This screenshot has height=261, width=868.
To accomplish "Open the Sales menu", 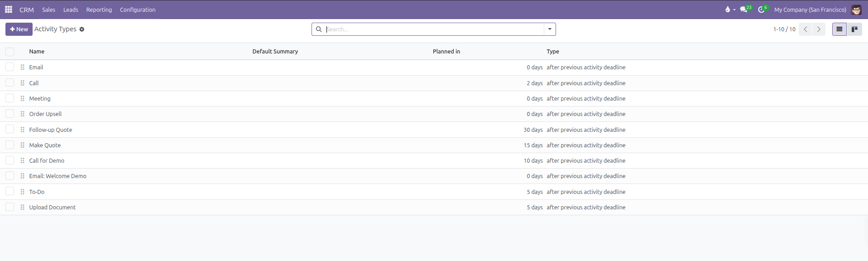I will (x=48, y=10).
